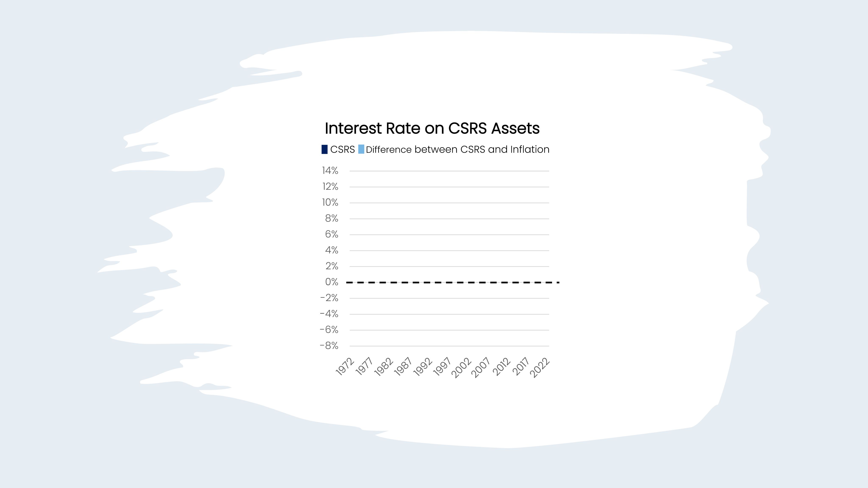Select the CSRS legend label text
This screenshot has height=488, width=868.
coord(342,149)
